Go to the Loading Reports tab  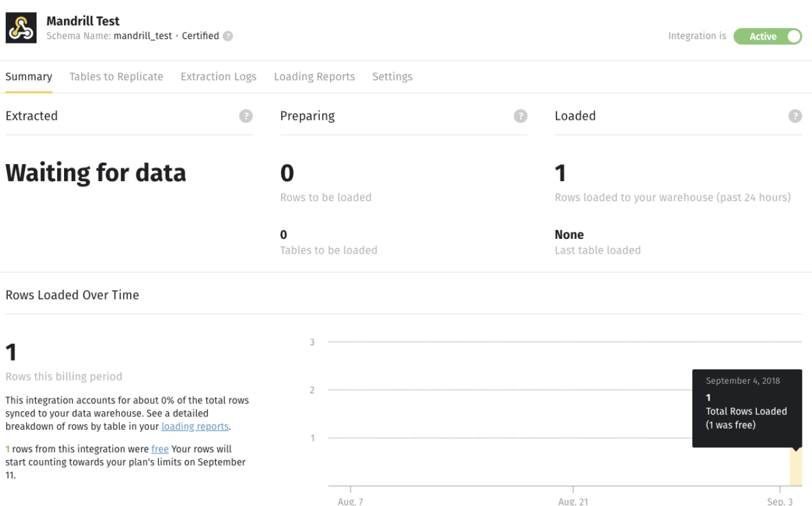314,77
